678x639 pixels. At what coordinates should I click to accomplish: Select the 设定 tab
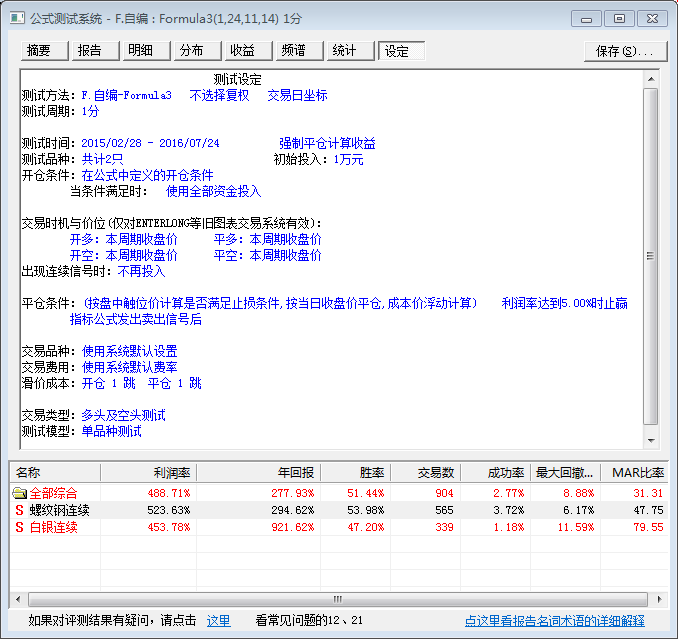(x=402, y=51)
